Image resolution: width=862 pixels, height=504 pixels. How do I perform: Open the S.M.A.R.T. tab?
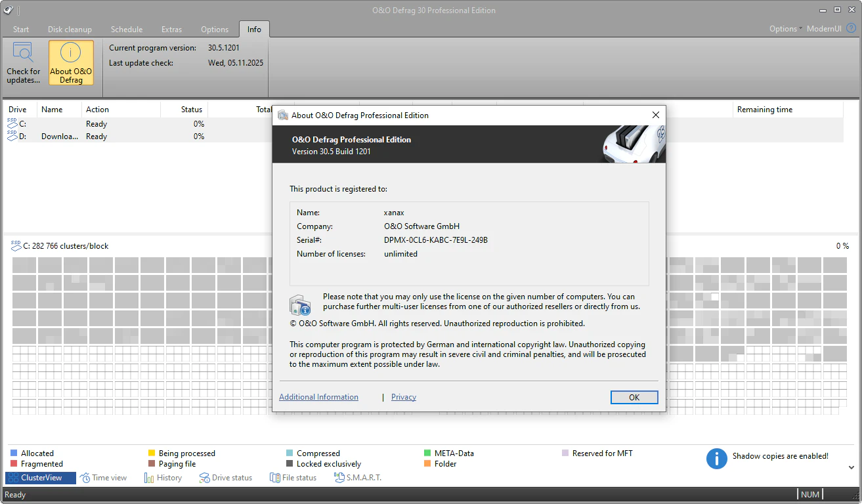click(x=358, y=478)
